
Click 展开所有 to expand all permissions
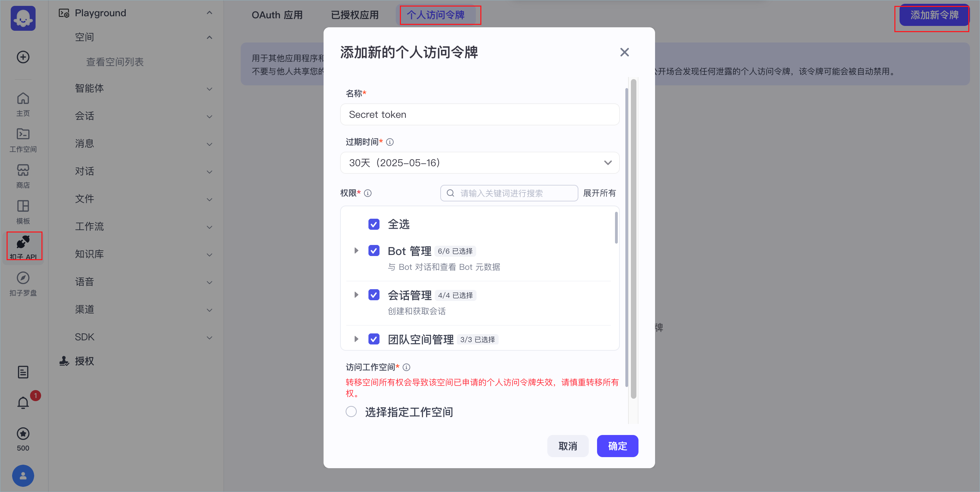pyautogui.click(x=599, y=193)
